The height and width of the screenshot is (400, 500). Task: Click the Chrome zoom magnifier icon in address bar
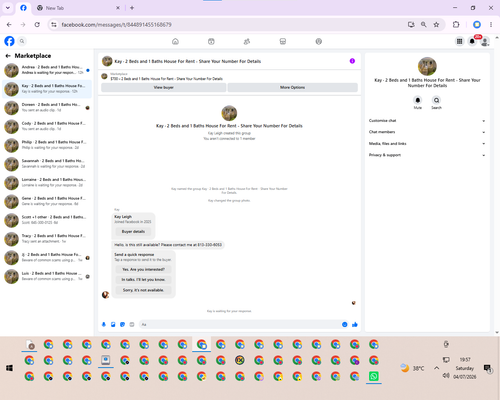(x=424, y=25)
